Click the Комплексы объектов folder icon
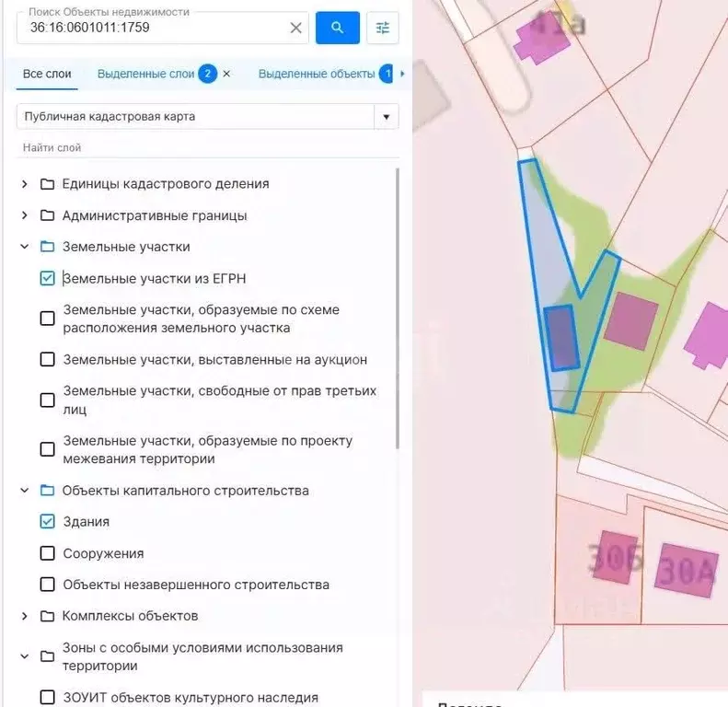The height and width of the screenshot is (707, 728). tap(47, 616)
